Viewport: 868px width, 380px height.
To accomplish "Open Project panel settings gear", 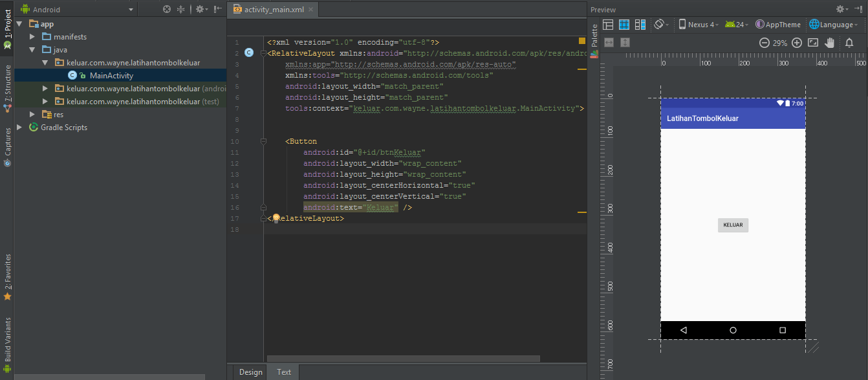I will (x=199, y=9).
